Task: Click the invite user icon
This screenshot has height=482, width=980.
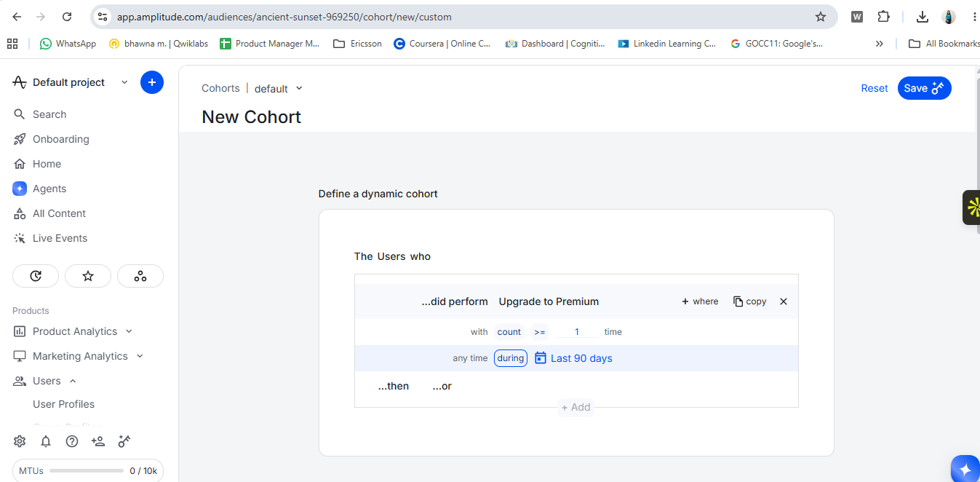Action: pos(98,441)
